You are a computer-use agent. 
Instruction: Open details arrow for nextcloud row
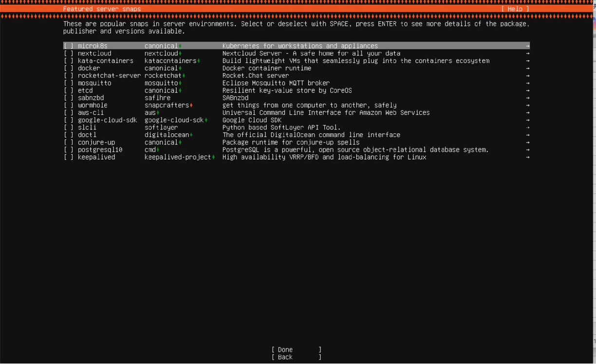[x=527, y=54]
